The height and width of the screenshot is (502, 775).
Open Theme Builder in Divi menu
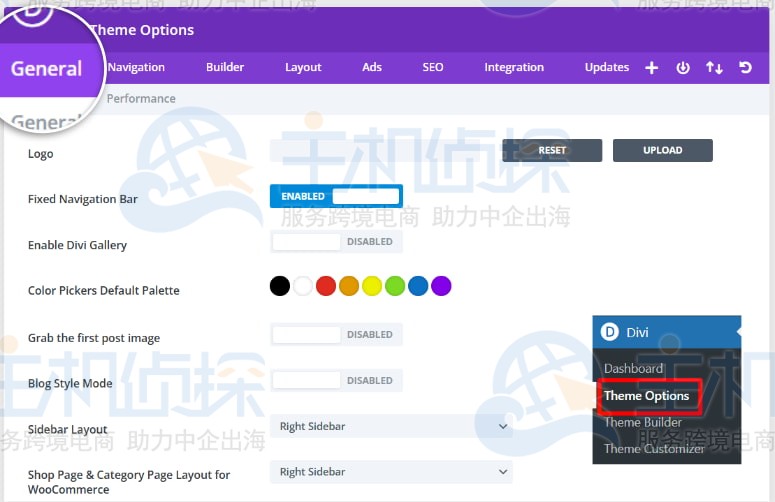pos(642,423)
